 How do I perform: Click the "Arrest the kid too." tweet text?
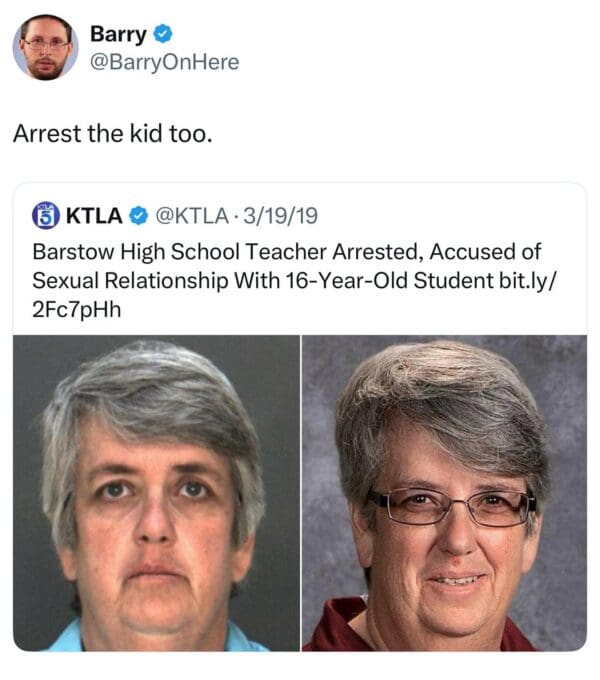[x=113, y=134]
